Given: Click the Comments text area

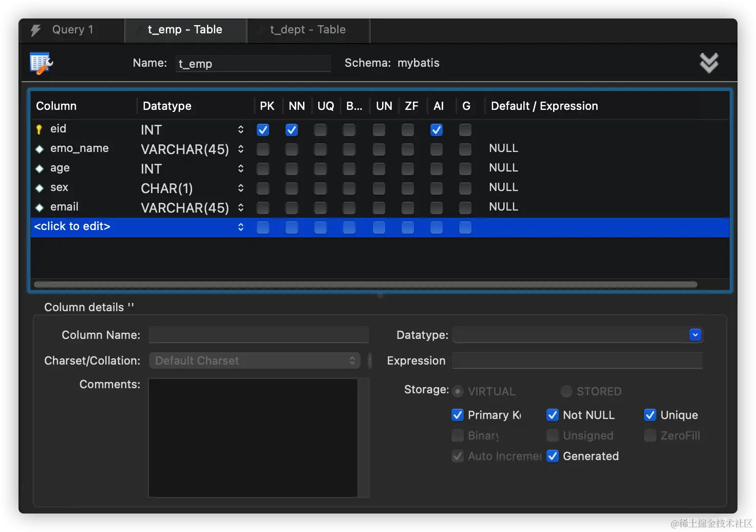Looking at the screenshot, I should 253,438.
